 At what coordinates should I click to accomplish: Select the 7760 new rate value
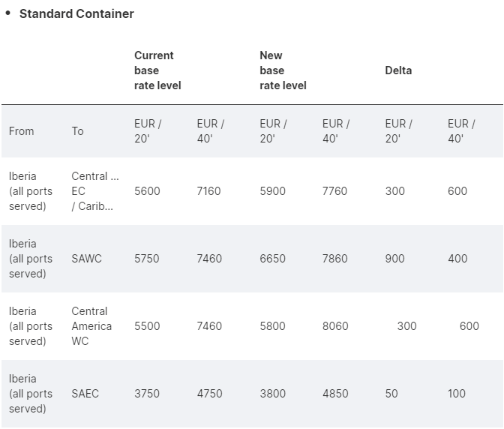coord(334,191)
